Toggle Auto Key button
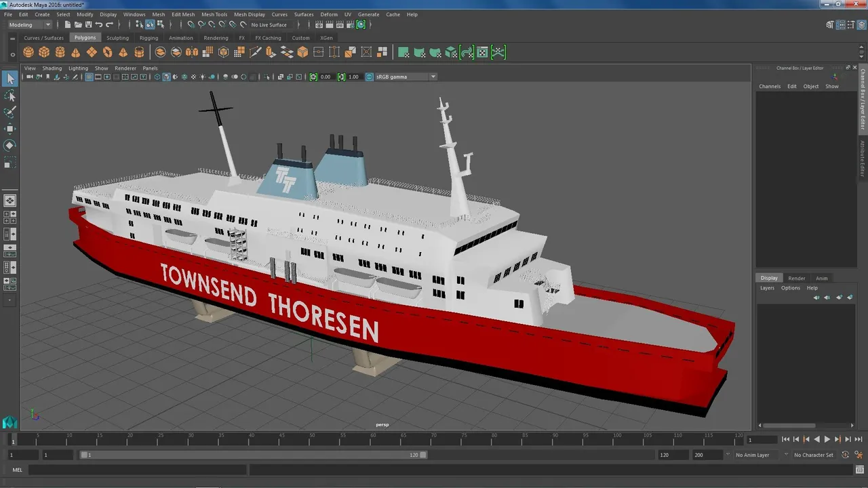 tap(845, 455)
